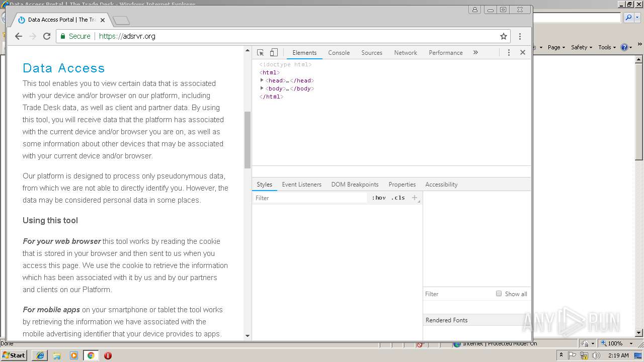Click the 2:19 AM system clock

click(x=618, y=355)
